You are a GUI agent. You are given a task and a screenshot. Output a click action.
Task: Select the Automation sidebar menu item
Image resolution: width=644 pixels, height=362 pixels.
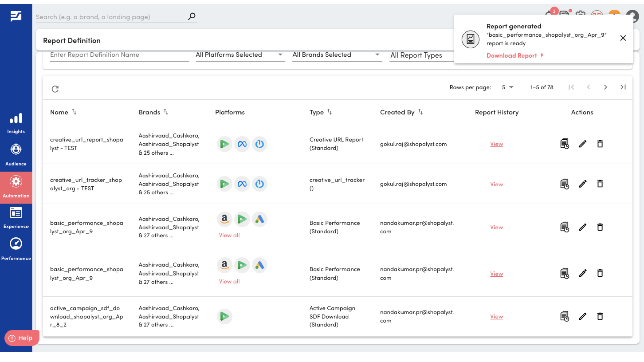coord(16,187)
